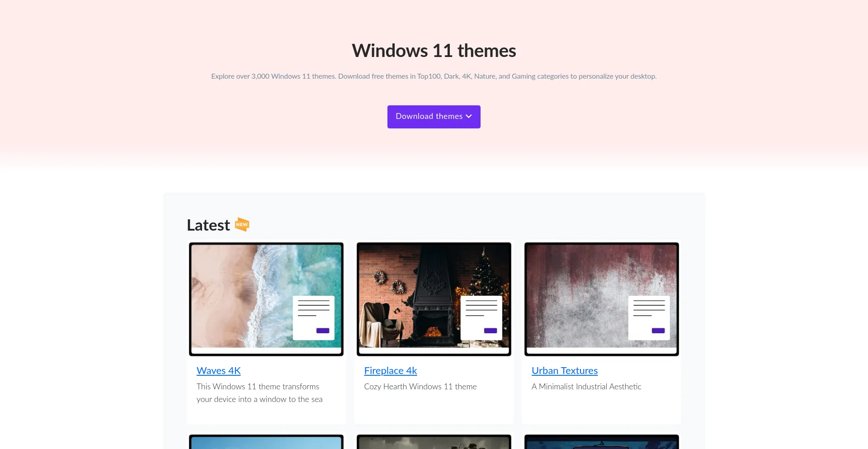Click the Fireplace 4k preview thumbnail
Image resolution: width=868 pixels, height=449 pixels.
pyautogui.click(x=434, y=299)
